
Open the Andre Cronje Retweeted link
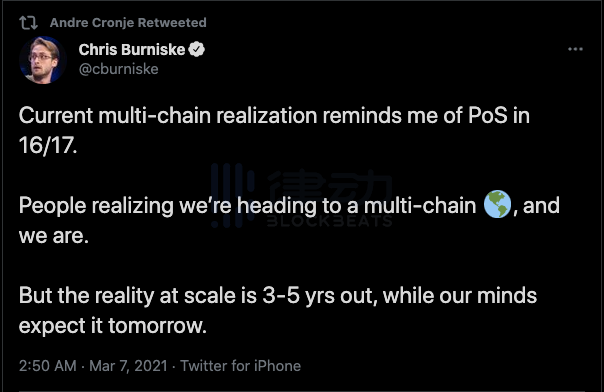coord(128,23)
